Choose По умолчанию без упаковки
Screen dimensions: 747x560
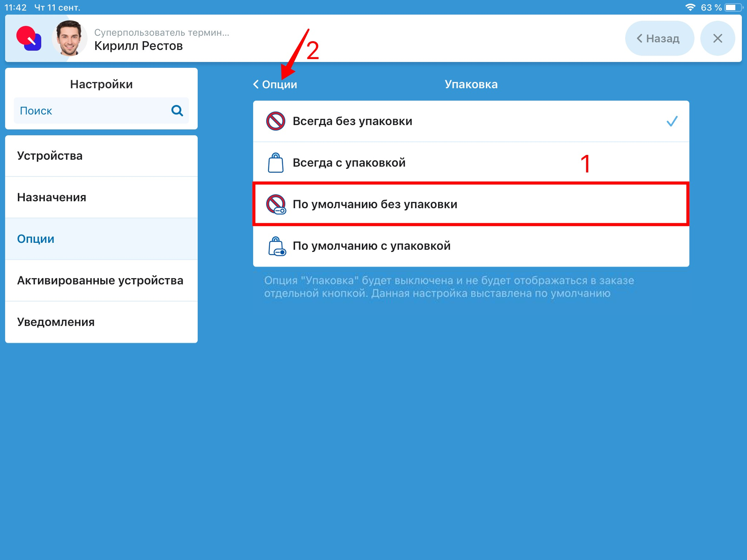coord(471,204)
